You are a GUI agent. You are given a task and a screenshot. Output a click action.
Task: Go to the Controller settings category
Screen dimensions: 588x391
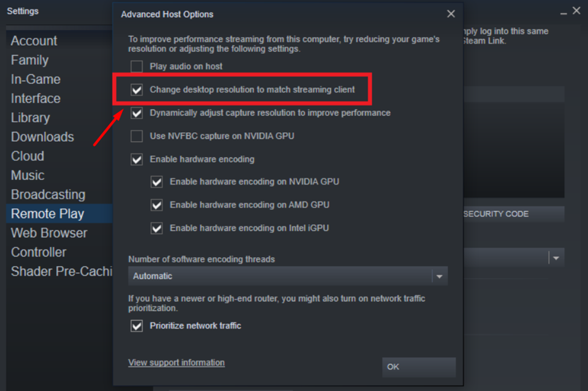point(39,252)
